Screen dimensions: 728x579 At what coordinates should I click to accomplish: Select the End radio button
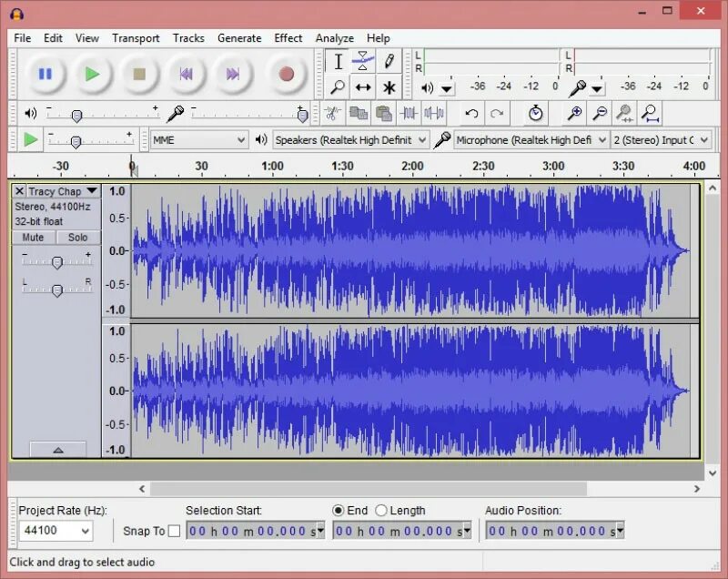click(x=338, y=511)
